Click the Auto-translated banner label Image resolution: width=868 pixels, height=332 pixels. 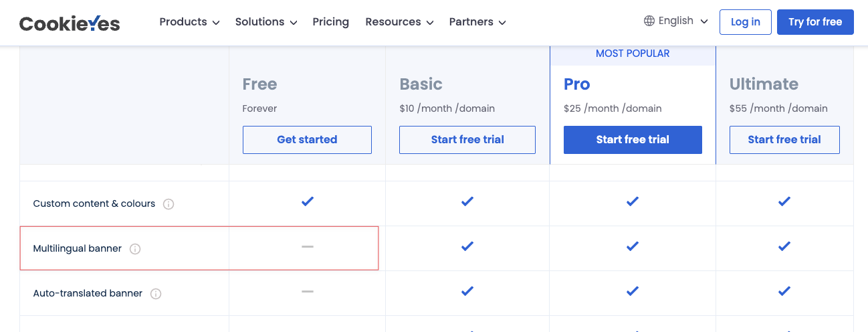tap(88, 293)
